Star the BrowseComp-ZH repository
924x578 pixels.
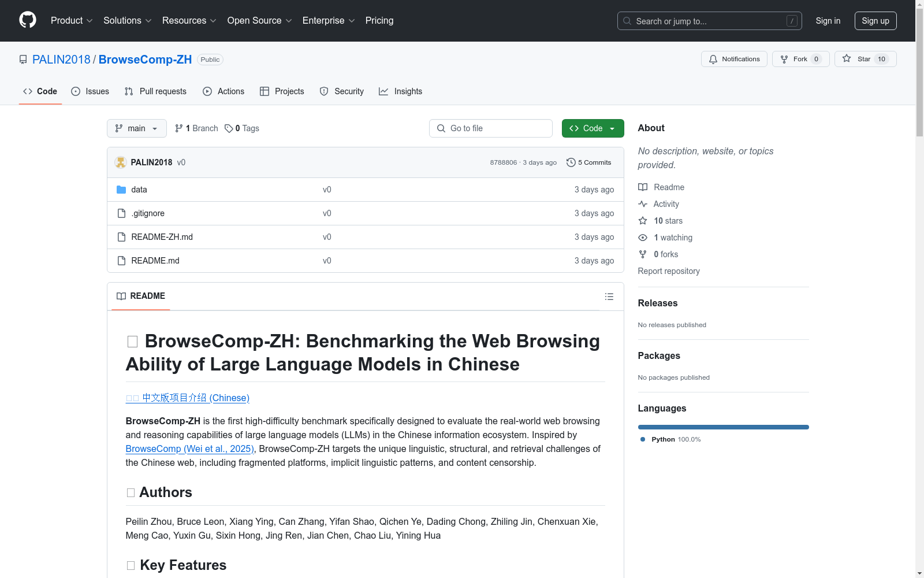865,59
